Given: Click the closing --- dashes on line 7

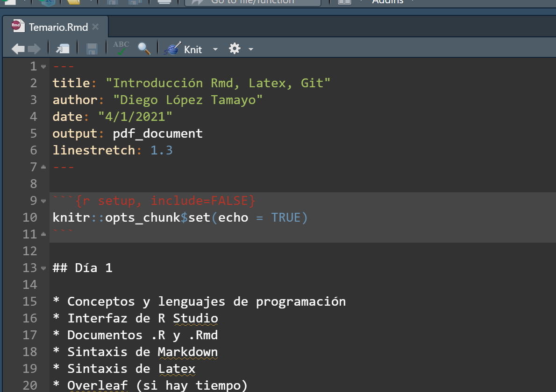Looking at the screenshot, I should (64, 167).
